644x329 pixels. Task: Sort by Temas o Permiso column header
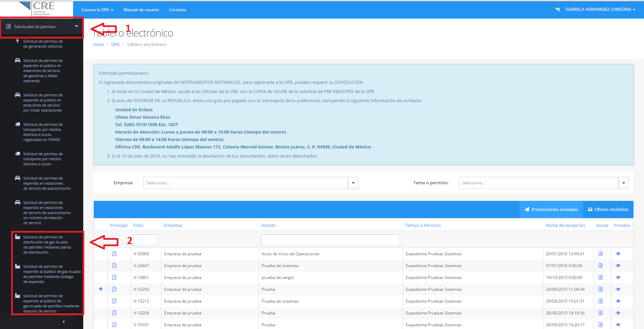pyautogui.click(x=423, y=225)
